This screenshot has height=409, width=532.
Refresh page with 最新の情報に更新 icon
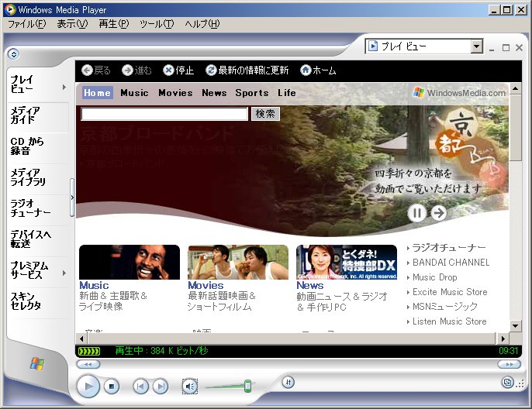(211, 70)
